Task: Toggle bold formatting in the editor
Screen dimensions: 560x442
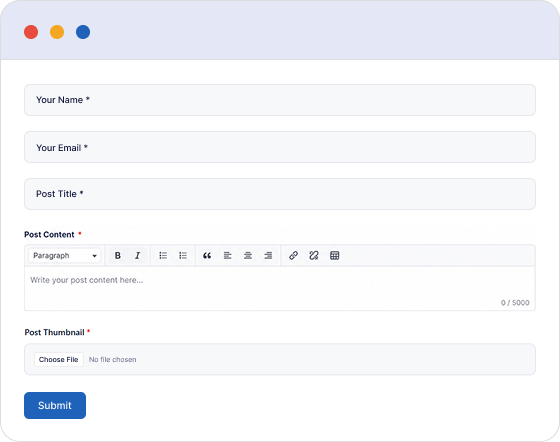Action: (118, 256)
